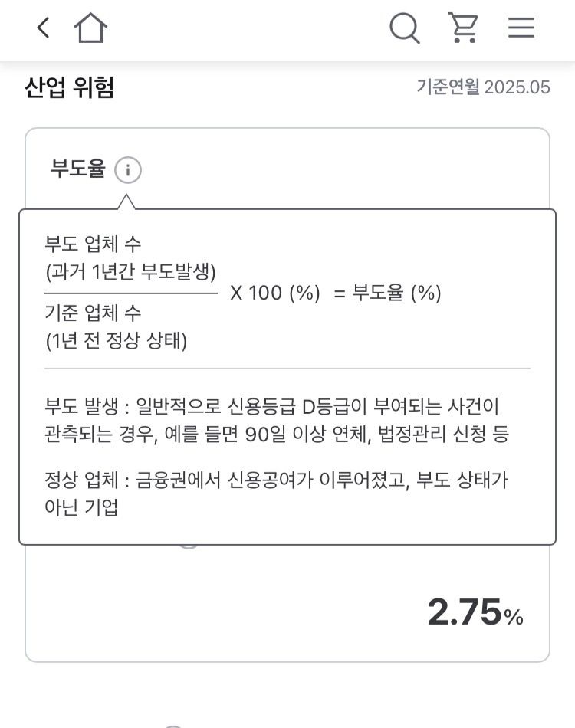Open the shopping cart icon
This screenshot has height=728, width=575.
click(x=463, y=28)
